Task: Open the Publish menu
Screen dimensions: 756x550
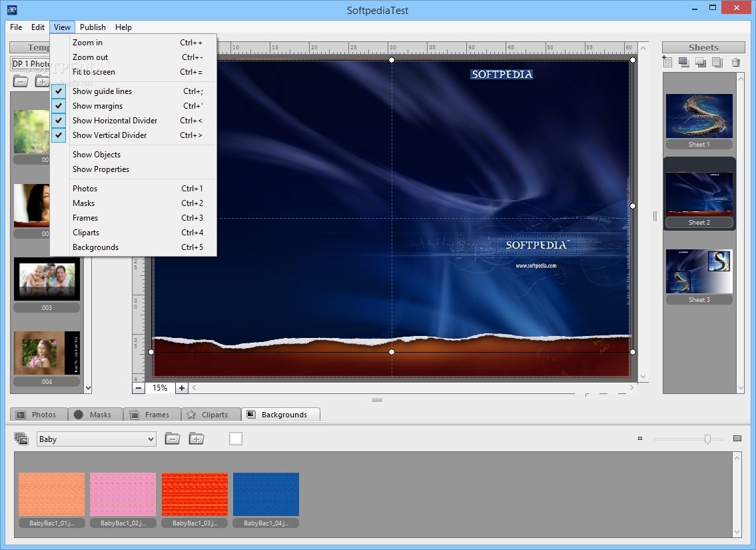Action: 93,27
